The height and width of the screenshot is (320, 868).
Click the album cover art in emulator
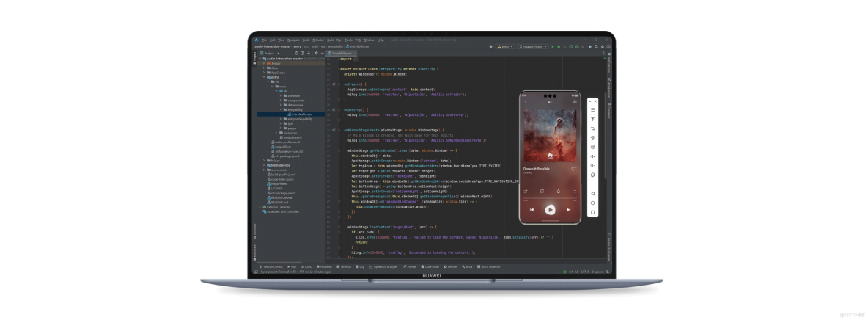tap(551, 135)
